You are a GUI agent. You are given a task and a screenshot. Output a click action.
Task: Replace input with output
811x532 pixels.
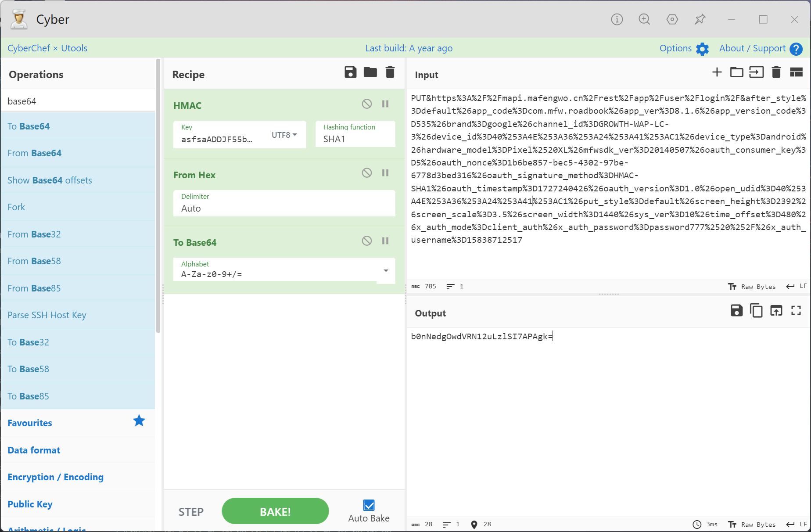click(776, 311)
